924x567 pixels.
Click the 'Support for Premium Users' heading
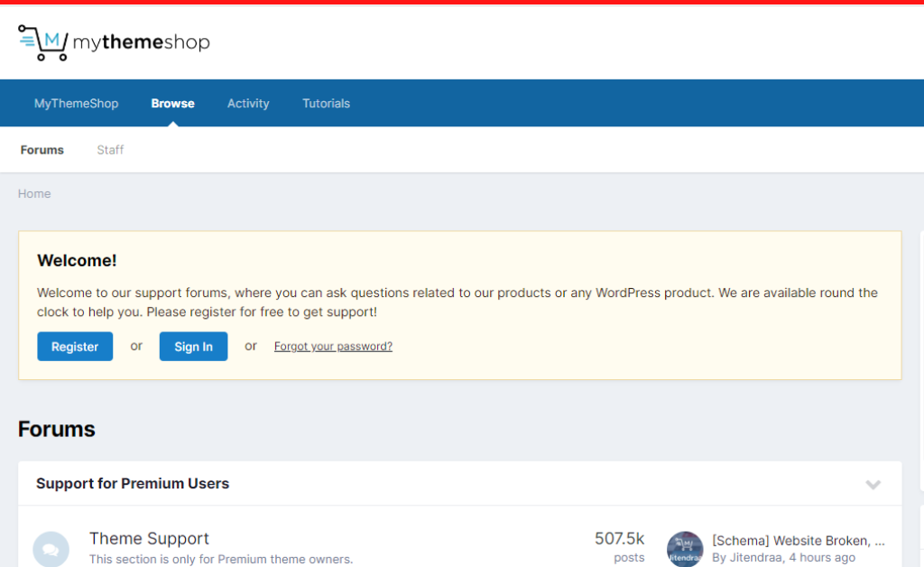click(133, 483)
